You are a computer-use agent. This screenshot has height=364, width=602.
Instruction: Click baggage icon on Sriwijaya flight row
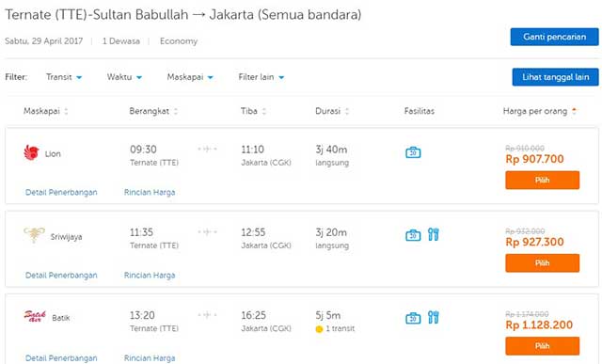413,235
